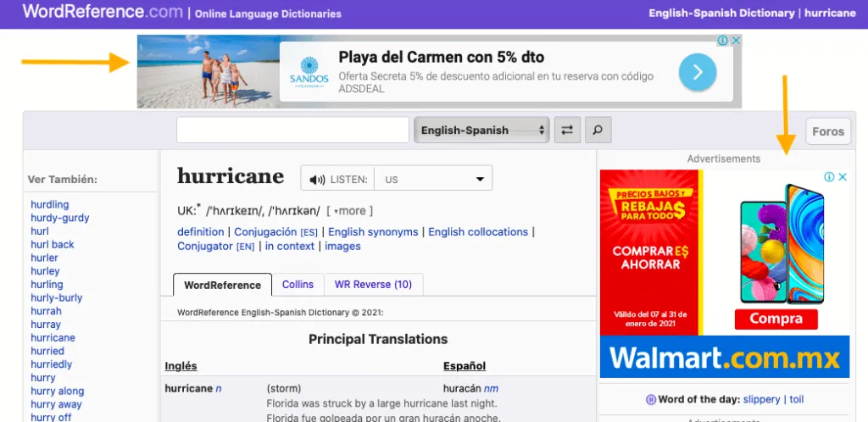Open the Conjugator [EN] link
This screenshot has height=422, width=868.
coord(216,246)
